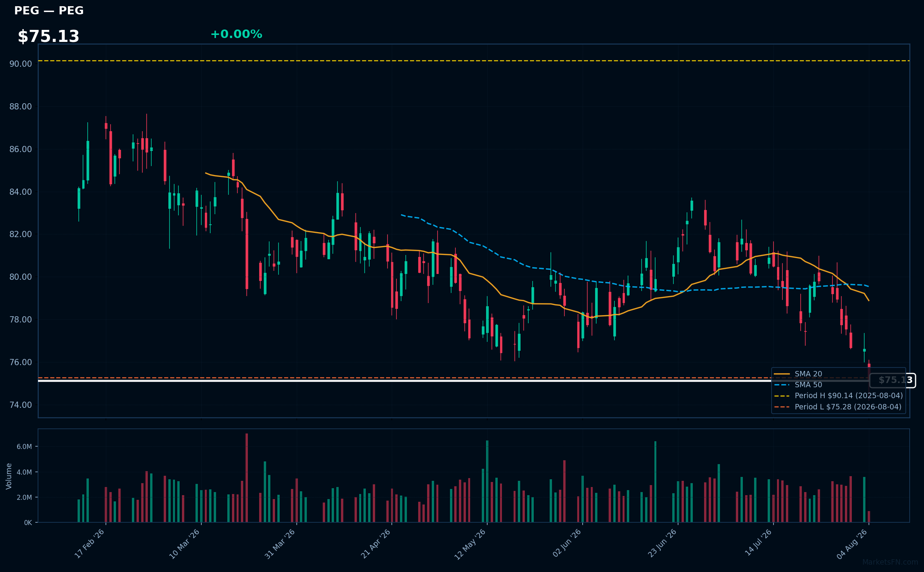
Task: Choose the 31 Mar '26 date label
Action: click(280, 544)
